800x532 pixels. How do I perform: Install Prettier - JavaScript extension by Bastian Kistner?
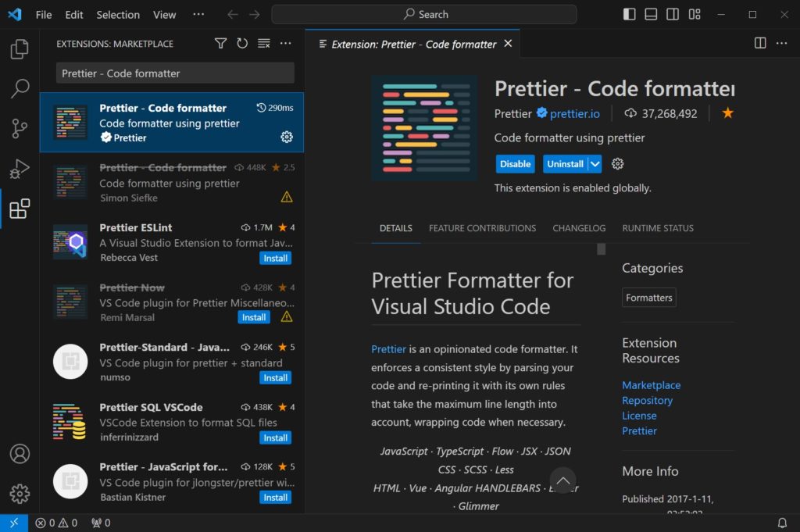(275, 498)
